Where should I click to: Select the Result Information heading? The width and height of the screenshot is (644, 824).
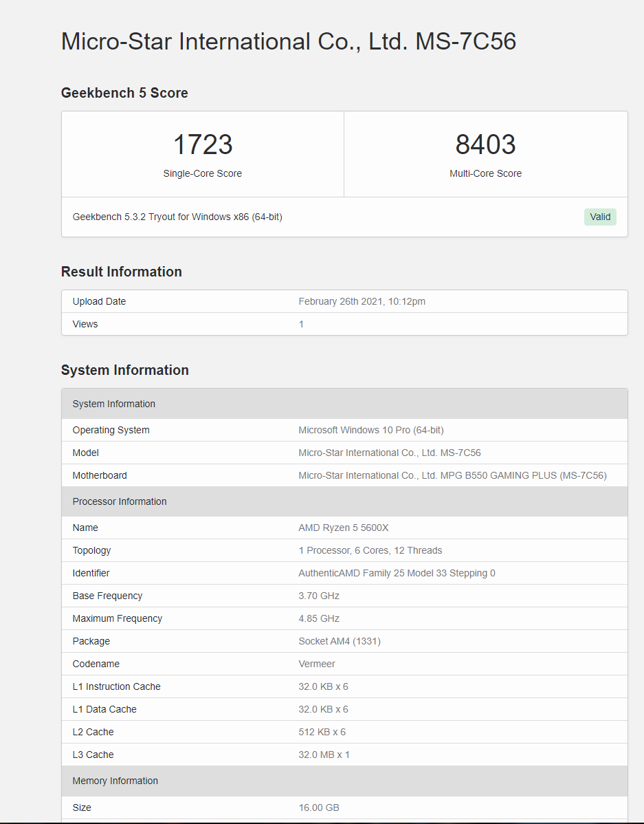[x=122, y=272]
